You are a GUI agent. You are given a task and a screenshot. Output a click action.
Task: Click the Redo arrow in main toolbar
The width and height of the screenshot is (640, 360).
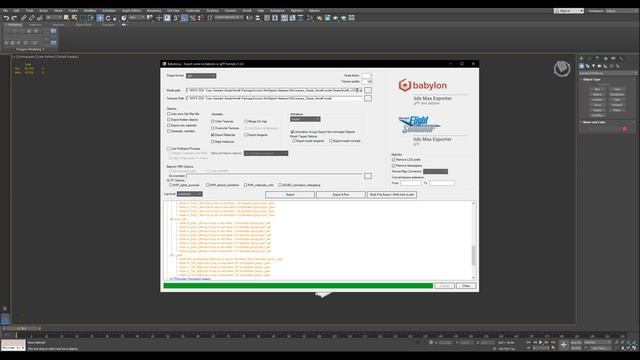pyautogui.click(x=14, y=18)
